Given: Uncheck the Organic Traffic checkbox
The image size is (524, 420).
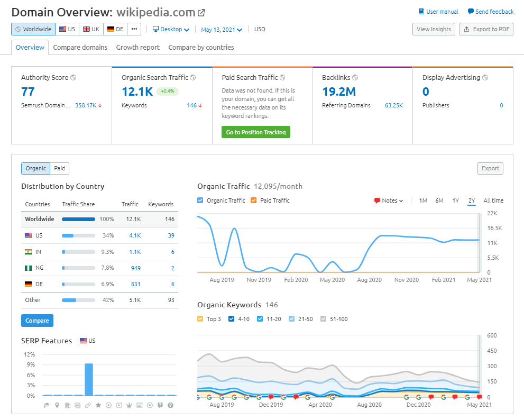Looking at the screenshot, I should point(200,200).
